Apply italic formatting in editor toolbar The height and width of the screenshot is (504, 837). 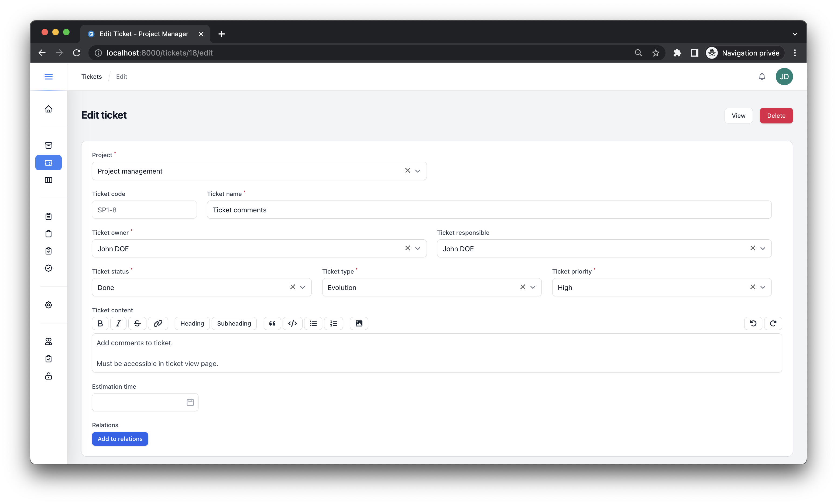click(118, 323)
